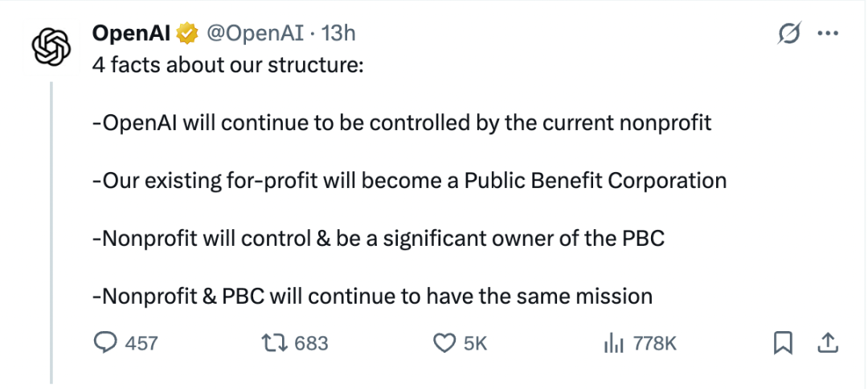Screen dimensions: 868x389
Task: Open the @OpenAI handle link
Action: 256,35
